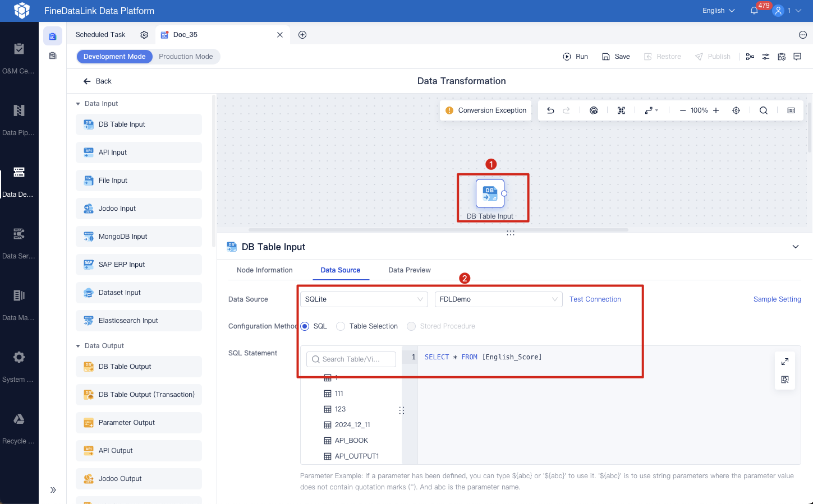813x504 pixels.
Task: Open the English language dropdown
Action: (x=719, y=11)
